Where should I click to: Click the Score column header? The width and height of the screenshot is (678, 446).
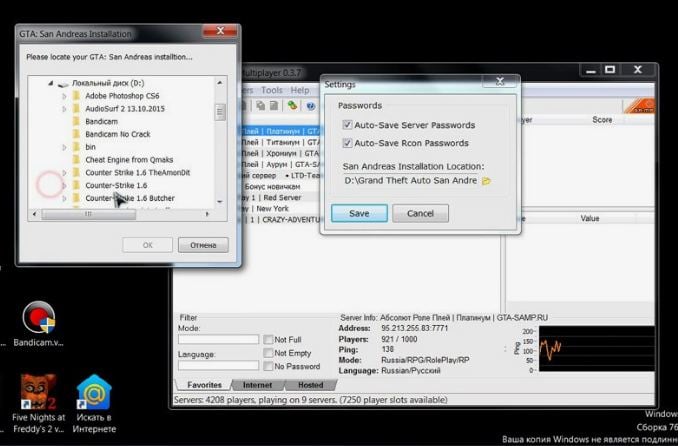602,120
